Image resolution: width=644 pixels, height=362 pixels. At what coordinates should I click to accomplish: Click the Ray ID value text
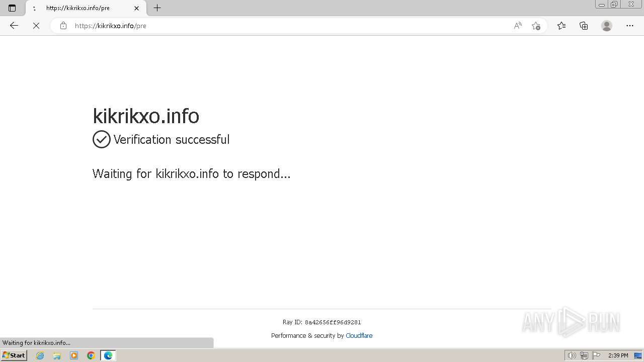[333, 322]
